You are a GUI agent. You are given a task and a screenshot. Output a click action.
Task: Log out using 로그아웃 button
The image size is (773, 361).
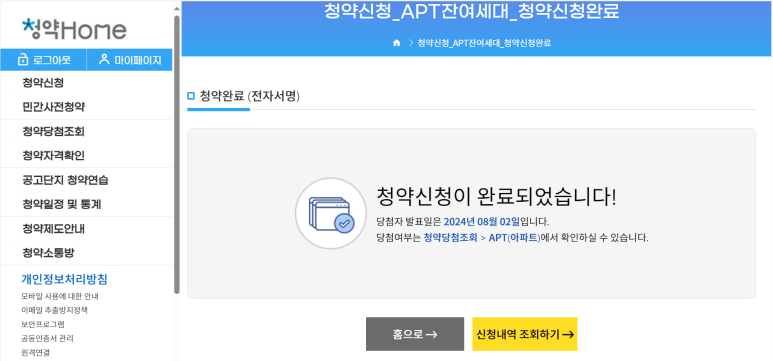click(x=43, y=60)
